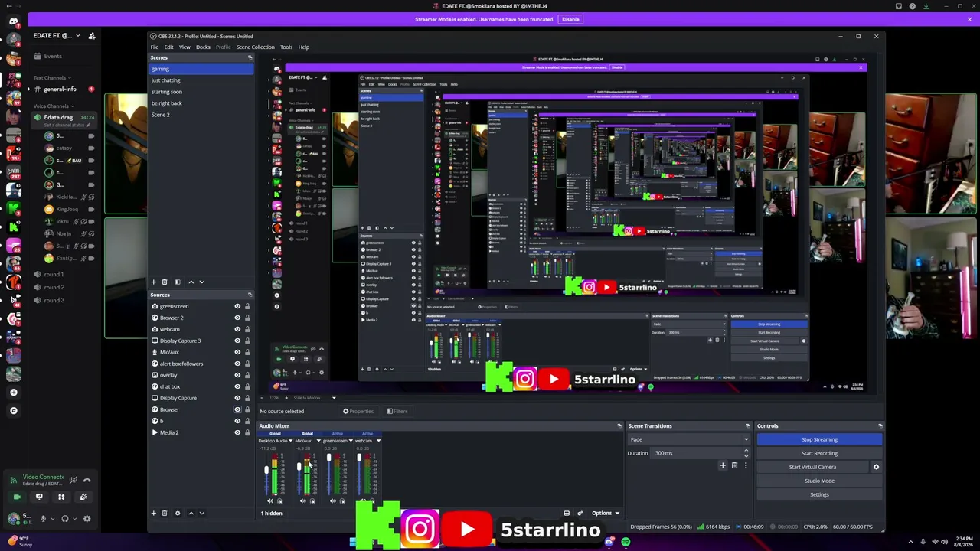Remove the scene transition via trash icon
The image size is (980, 551).
pos(734,465)
